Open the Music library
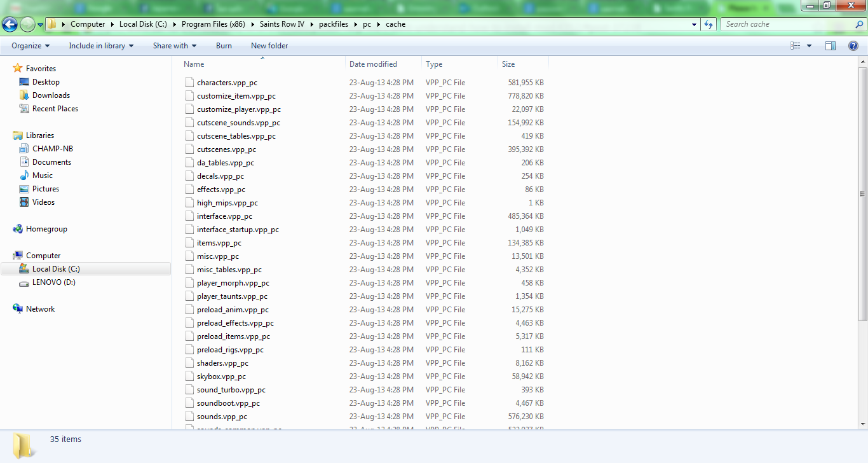Viewport: 868px width, 463px height. [x=43, y=176]
